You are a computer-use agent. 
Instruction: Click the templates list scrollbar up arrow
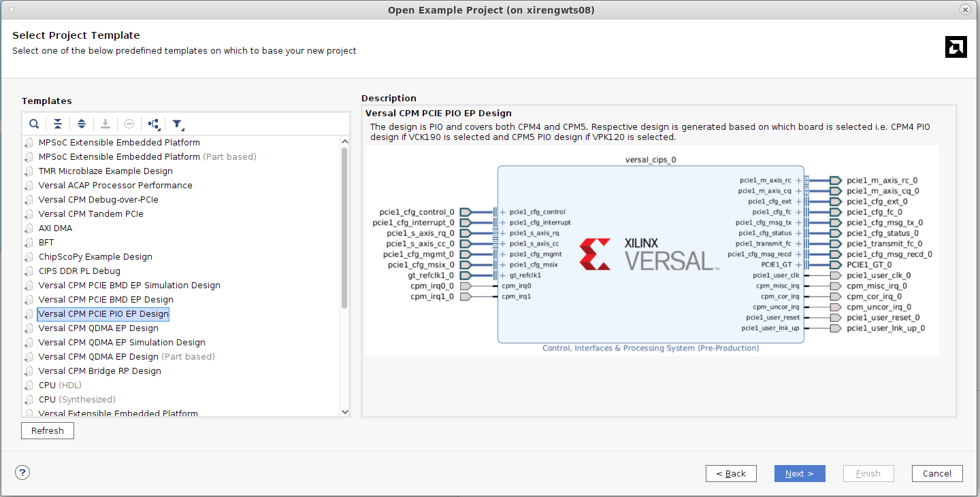345,141
